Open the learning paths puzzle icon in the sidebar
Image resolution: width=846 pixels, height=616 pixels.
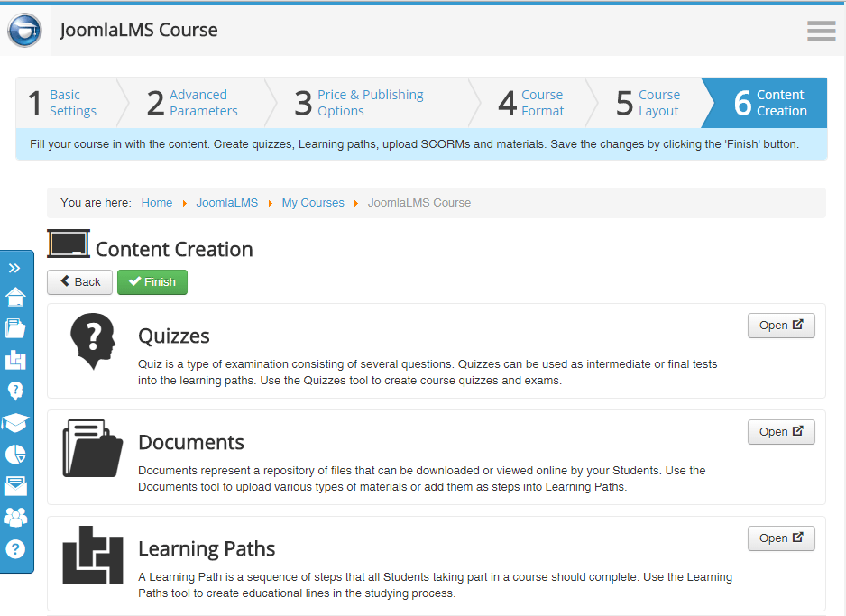(15, 360)
